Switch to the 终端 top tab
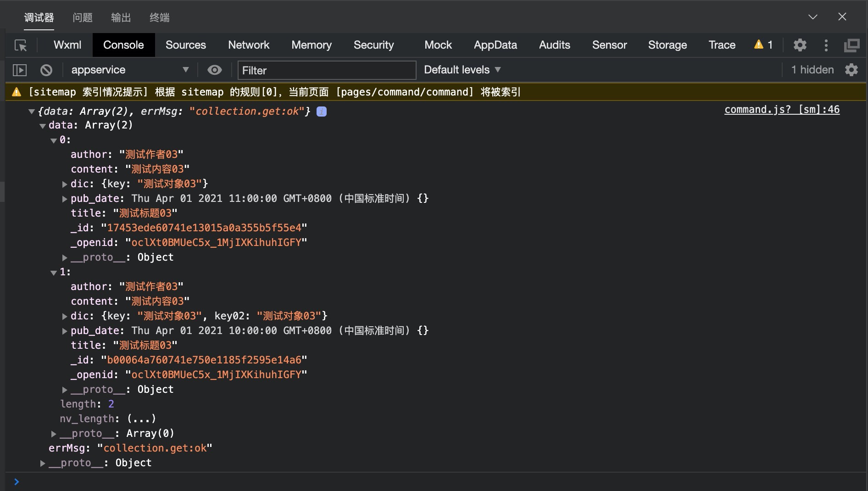The width and height of the screenshot is (868, 491). pyautogui.click(x=160, y=17)
